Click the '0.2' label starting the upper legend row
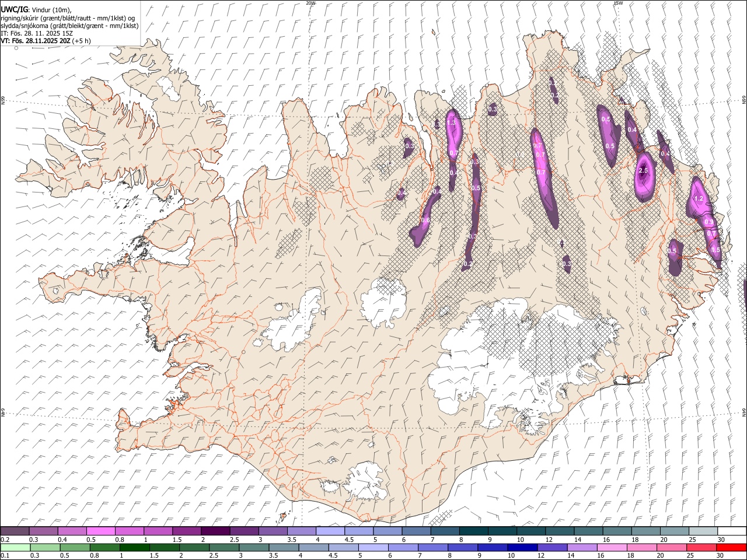 coord(5,540)
